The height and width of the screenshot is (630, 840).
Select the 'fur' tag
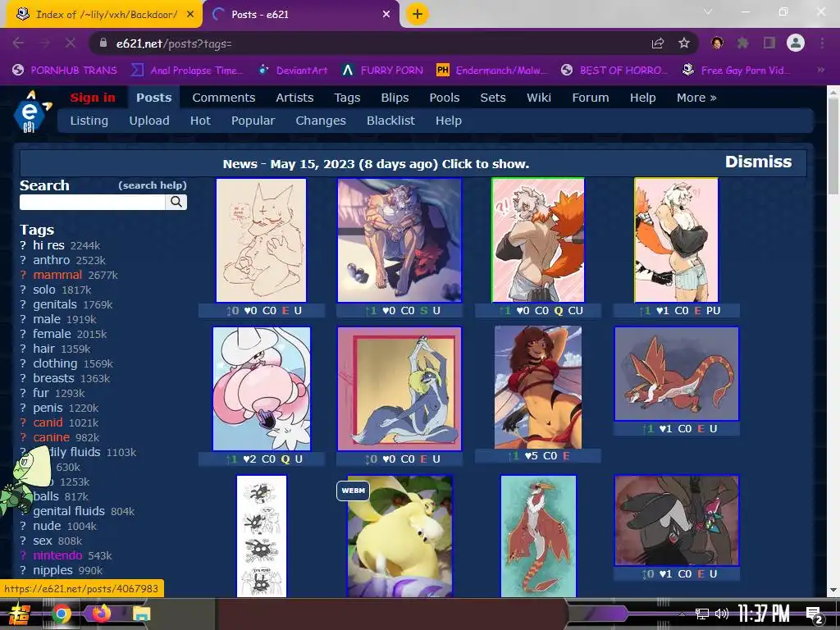pos(41,393)
